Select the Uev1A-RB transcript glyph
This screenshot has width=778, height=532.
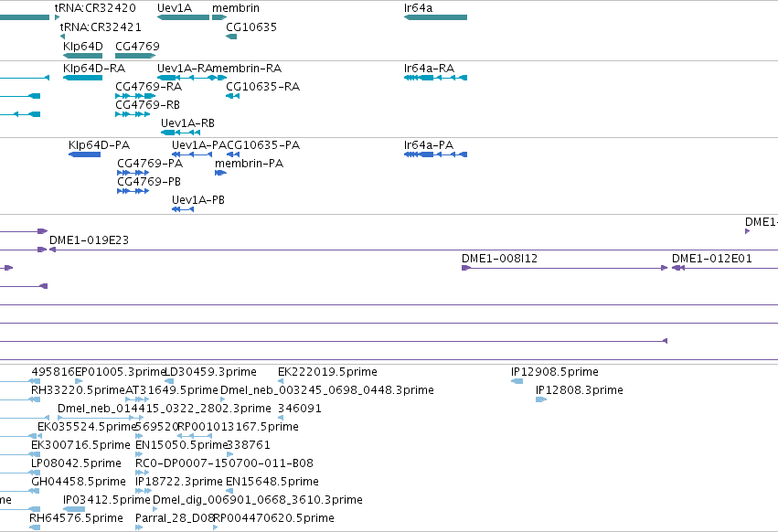pos(181,133)
